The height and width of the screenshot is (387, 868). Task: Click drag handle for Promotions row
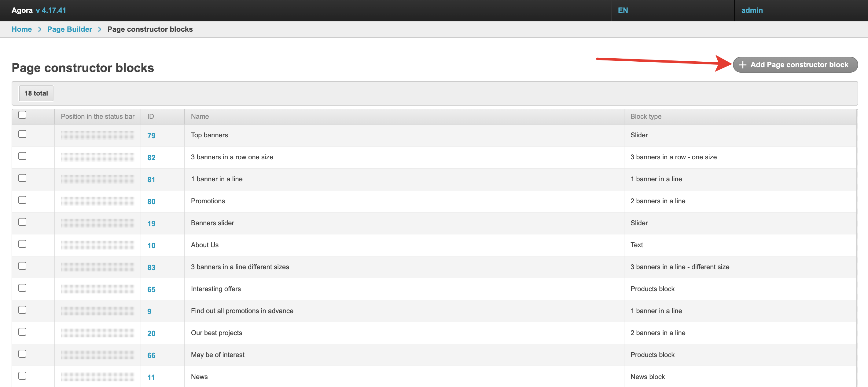click(x=97, y=201)
